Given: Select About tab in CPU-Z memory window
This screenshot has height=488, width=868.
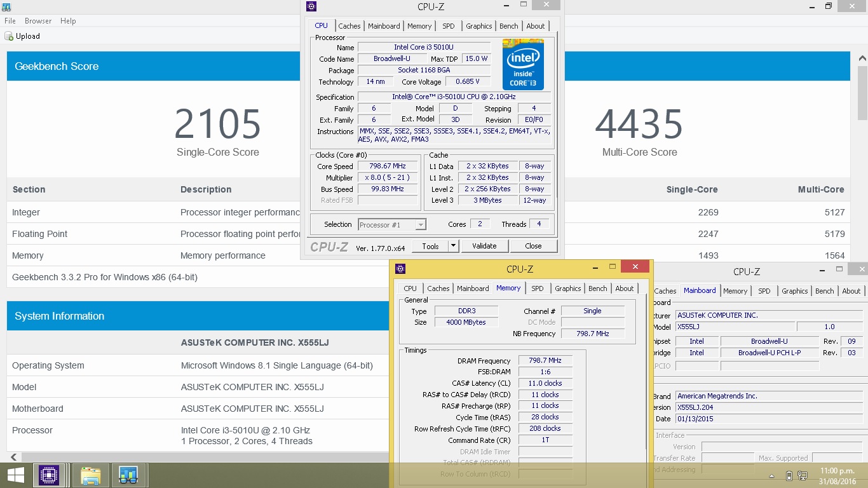Looking at the screenshot, I should click(625, 288).
